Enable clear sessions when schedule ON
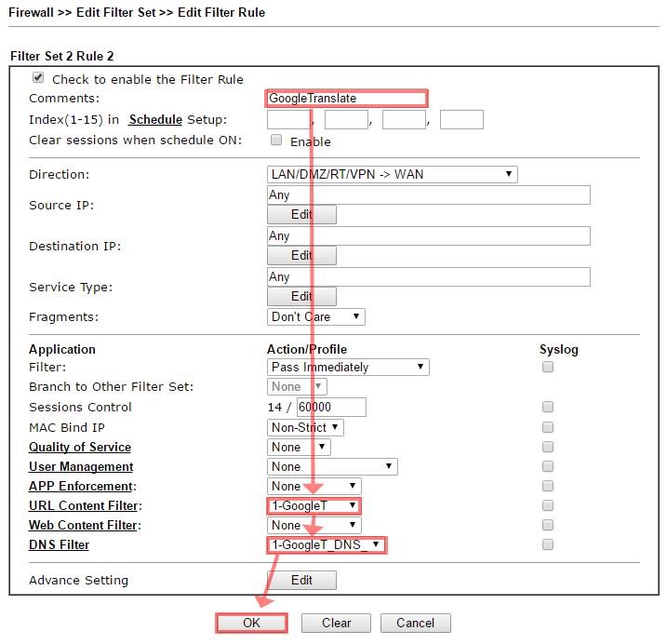667x644 pixels. coord(276,141)
